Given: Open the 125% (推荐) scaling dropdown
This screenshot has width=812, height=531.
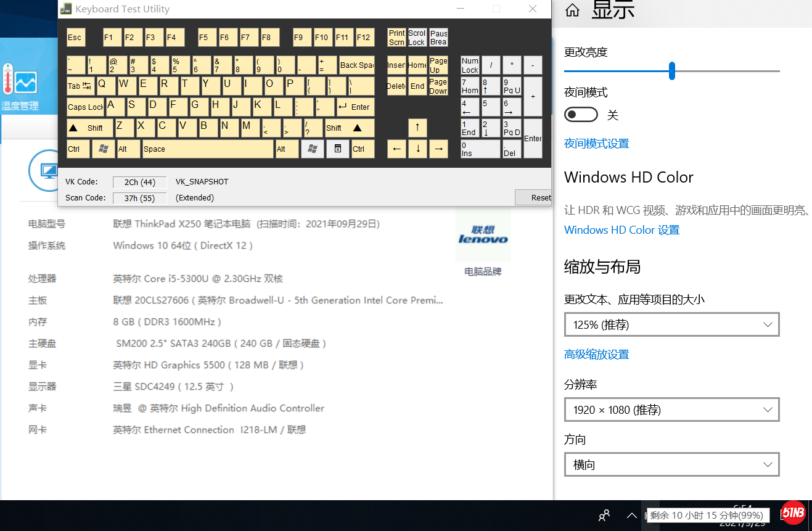Looking at the screenshot, I should point(672,324).
